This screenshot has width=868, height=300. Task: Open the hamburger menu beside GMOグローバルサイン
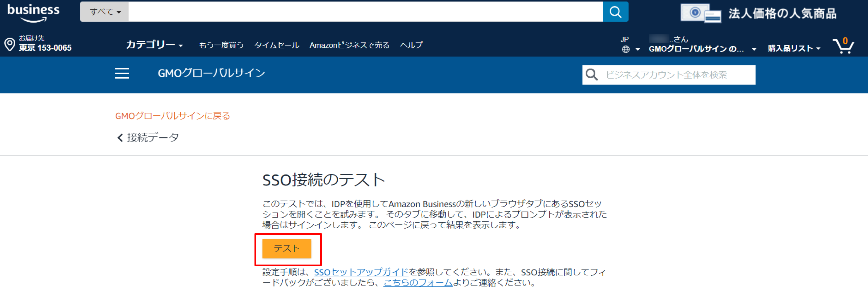tap(122, 73)
